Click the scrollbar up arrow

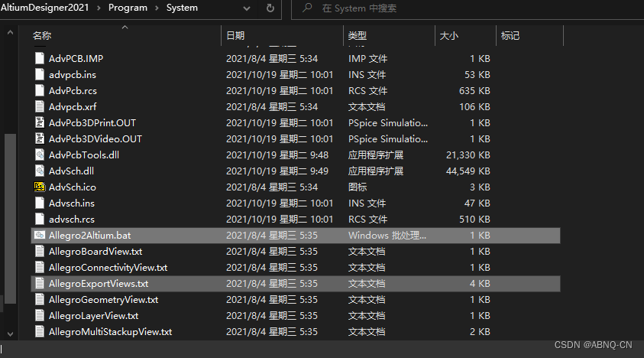click(x=10, y=32)
